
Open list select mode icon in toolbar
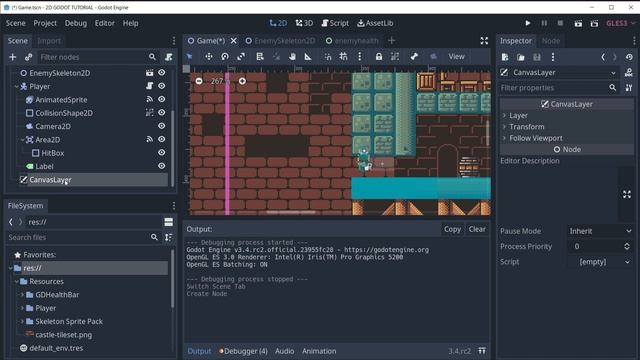point(260,57)
